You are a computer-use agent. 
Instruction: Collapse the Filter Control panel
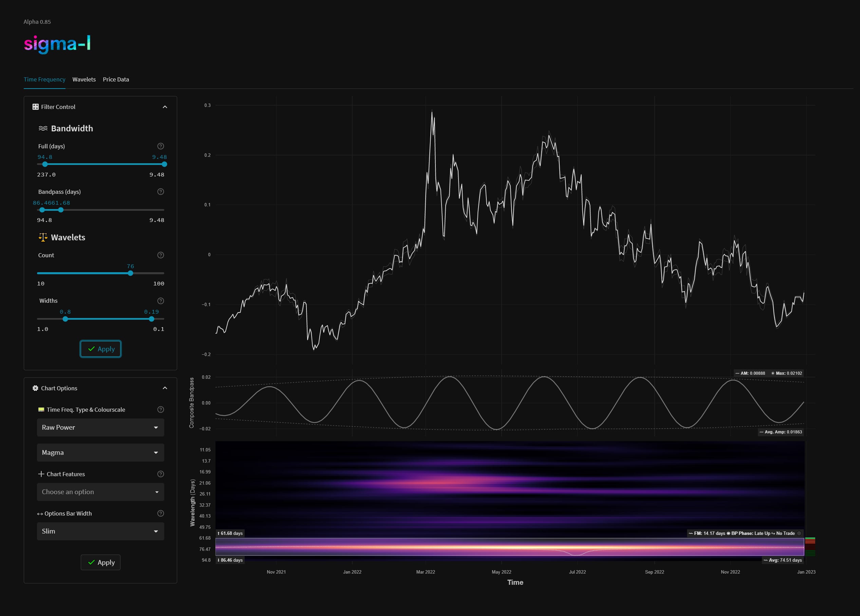pyautogui.click(x=165, y=107)
